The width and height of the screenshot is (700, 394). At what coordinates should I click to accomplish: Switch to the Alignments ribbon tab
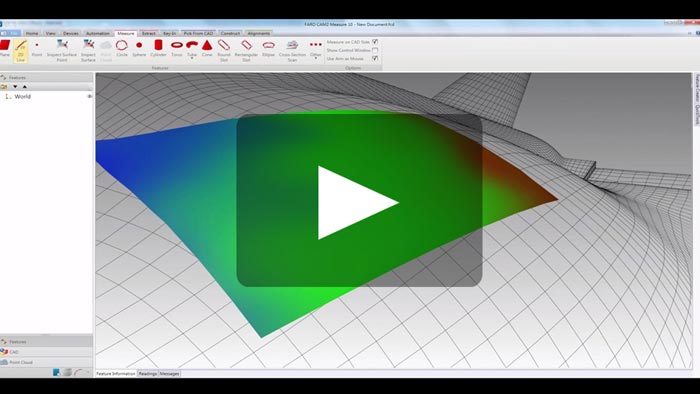[x=258, y=33]
